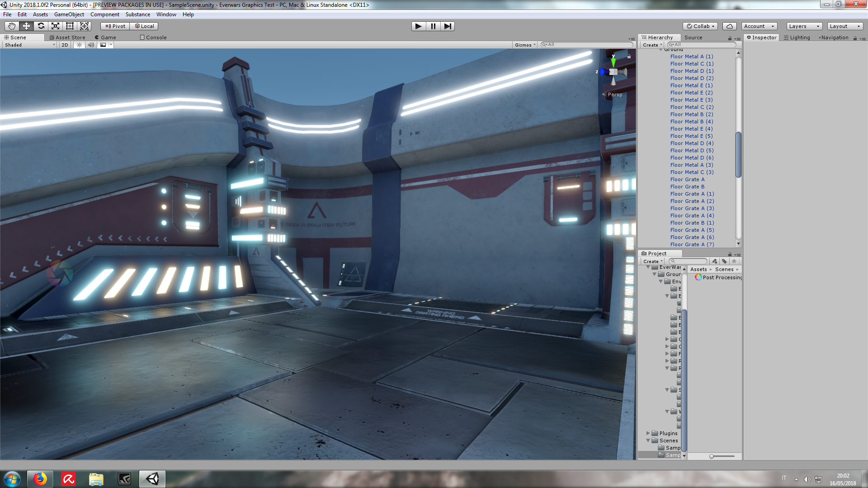868x488 pixels.
Task: Select the Hand tool
Action: click(x=12, y=26)
